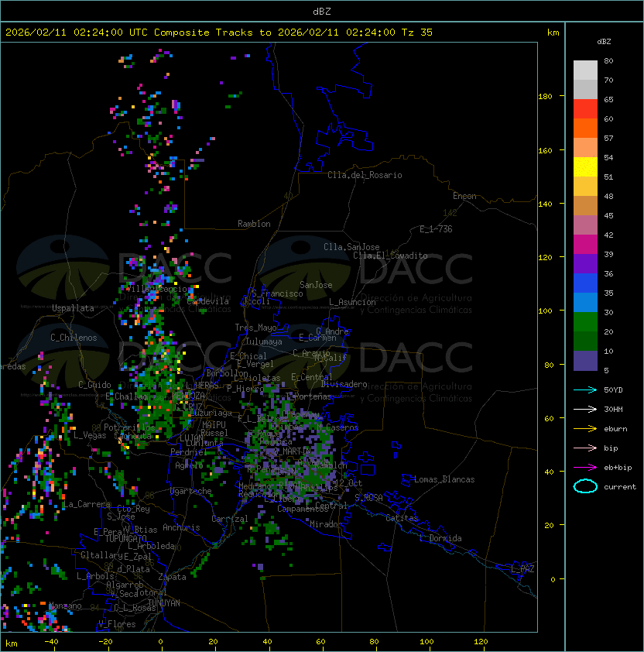The height and width of the screenshot is (652, 644).
Task: Click the 120 km tick on the horizontal axis
Action: point(481,642)
